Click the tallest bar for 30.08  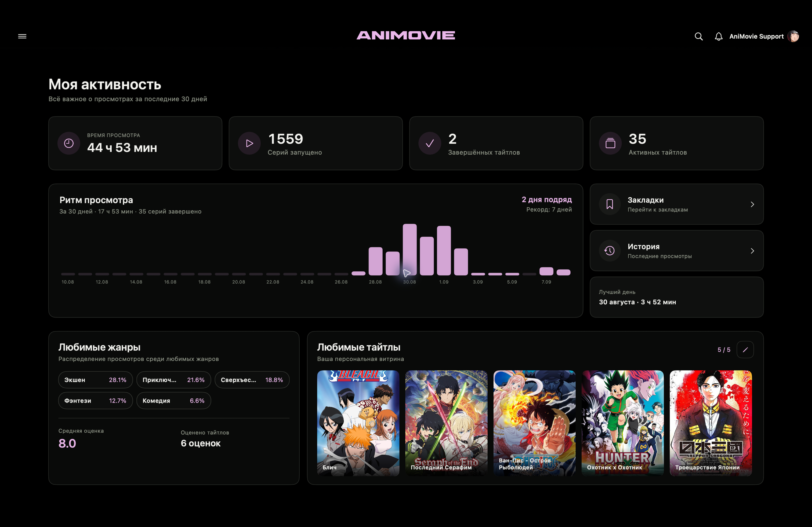409,249
